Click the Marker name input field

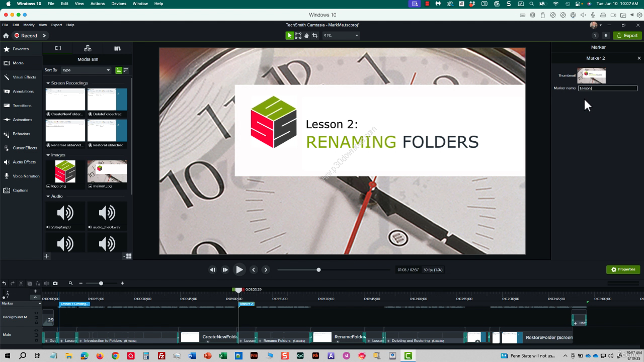pos(608,88)
